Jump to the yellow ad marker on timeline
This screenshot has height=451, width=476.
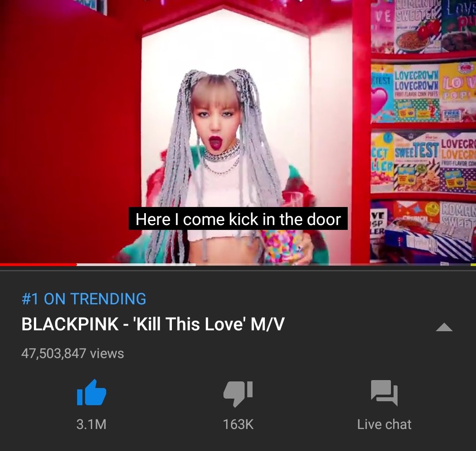coord(473,265)
